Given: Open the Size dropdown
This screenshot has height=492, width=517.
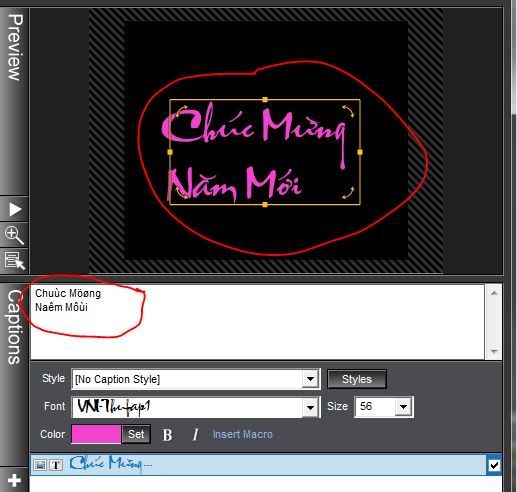Looking at the screenshot, I should pos(403,407).
